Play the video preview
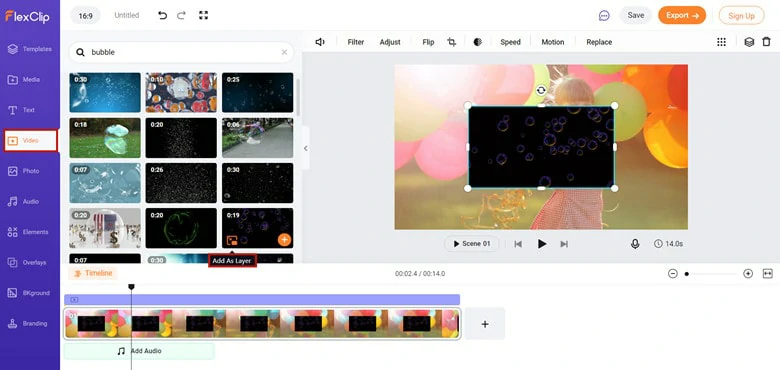 coord(542,244)
